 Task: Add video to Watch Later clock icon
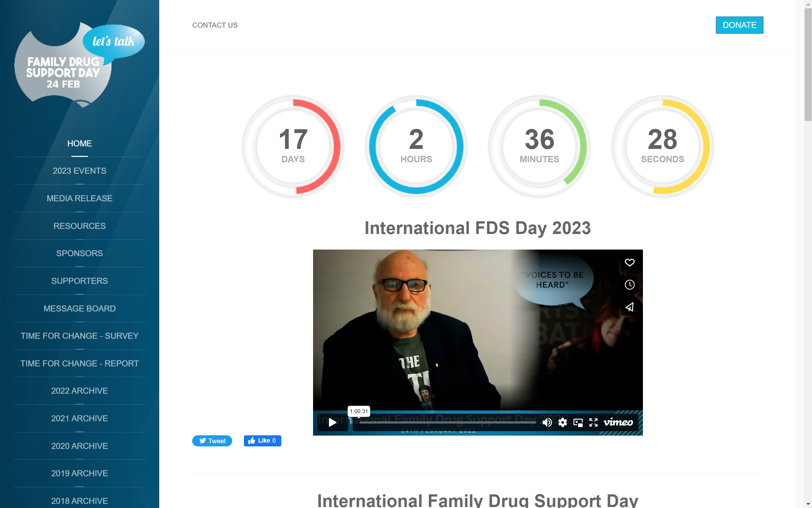(x=630, y=284)
